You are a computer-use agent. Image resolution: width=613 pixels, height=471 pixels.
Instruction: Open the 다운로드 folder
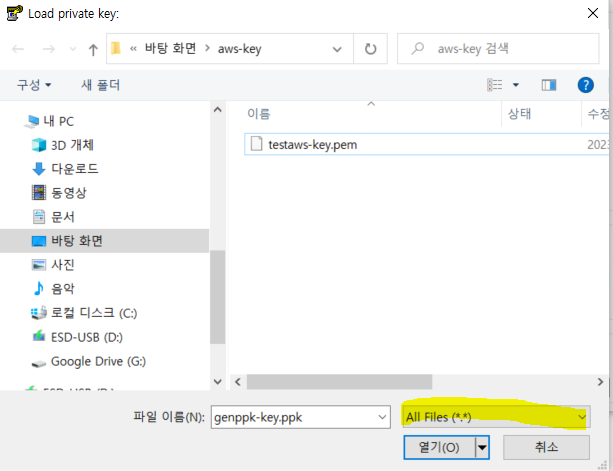pos(65,169)
